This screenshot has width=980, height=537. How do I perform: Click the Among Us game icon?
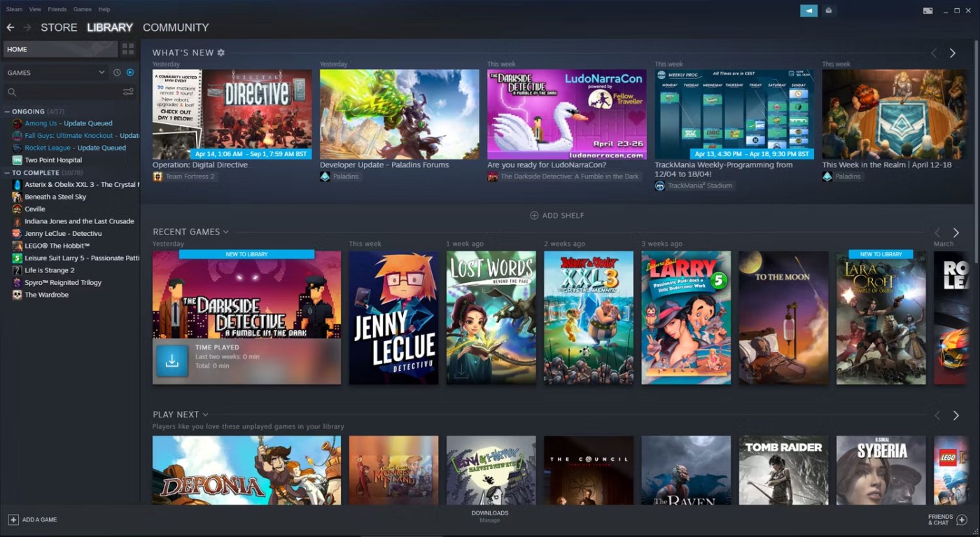pos(17,123)
